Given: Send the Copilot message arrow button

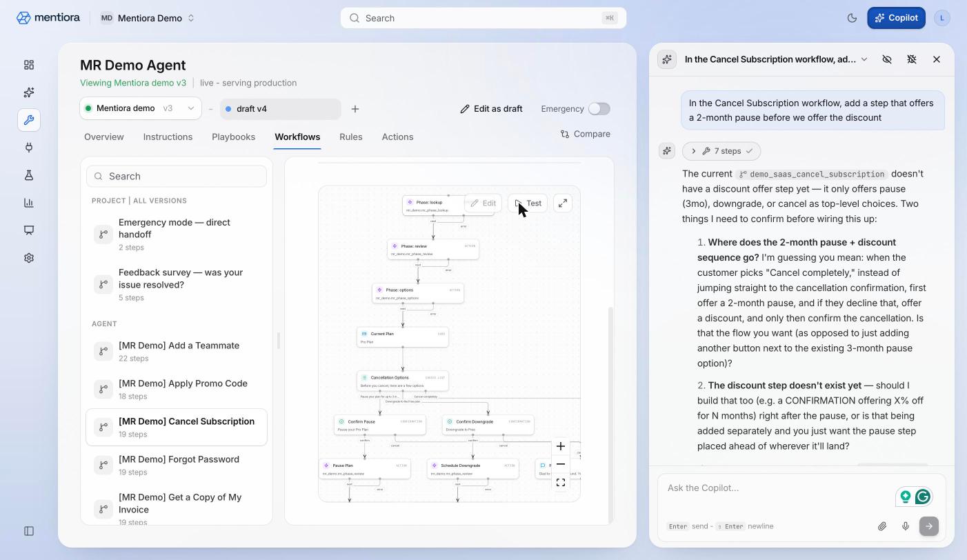Looking at the screenshot, I should (929, 526).
